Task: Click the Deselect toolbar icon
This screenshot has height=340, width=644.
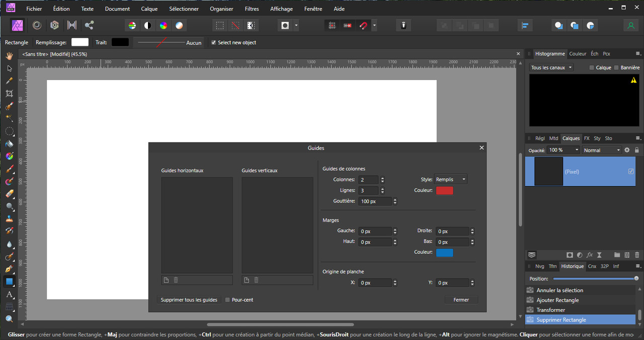Action: 235,25
